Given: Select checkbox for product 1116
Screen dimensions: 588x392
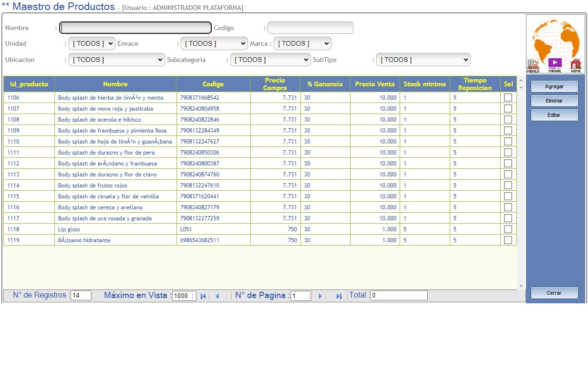Looking at the screenshot, I should [x=508, y=207].
